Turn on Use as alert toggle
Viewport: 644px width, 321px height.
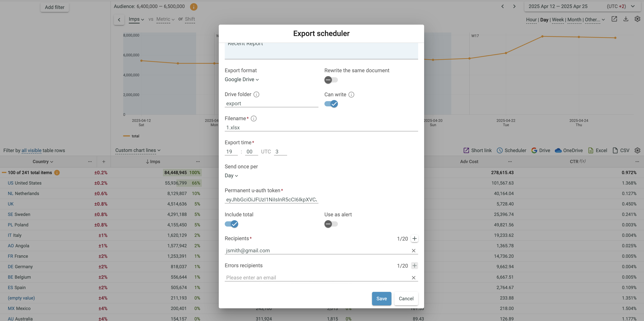[331, 224]
